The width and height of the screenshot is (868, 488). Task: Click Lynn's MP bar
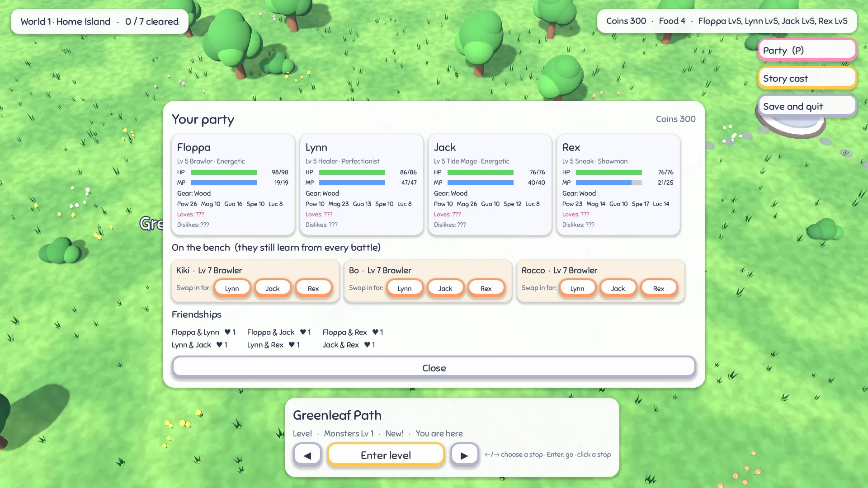352,183
